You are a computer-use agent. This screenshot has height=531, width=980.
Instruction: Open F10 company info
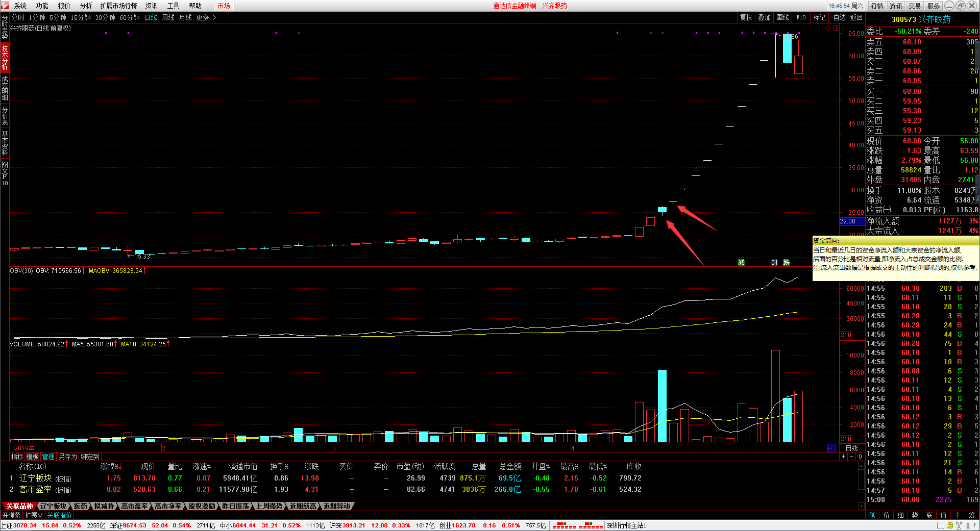[801, 17]
